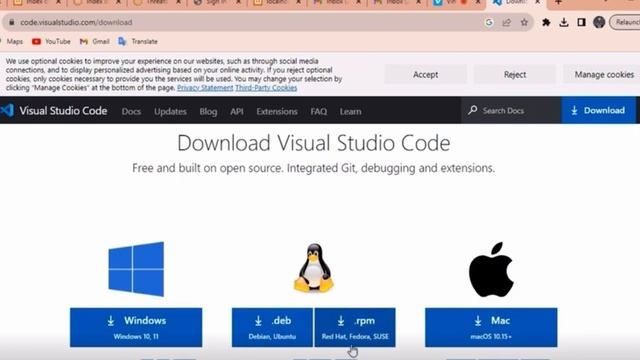Viewport: 640px width, 360px height.
Task: Click the 'Free and built on open source' subtitle
Action: tap(313, 168)
